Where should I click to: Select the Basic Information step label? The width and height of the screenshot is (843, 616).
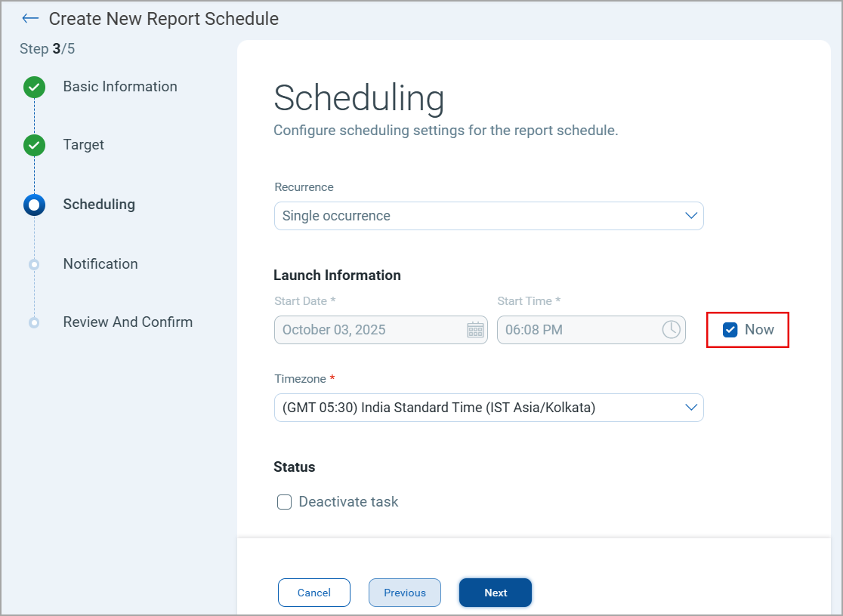pyautogui.click(x=119, y=87)
